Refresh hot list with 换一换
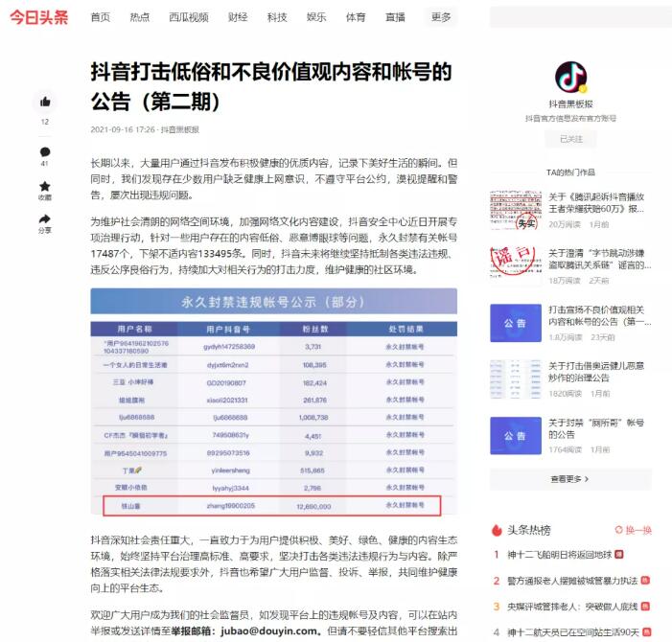This screenshot has width=672, height=642. (x=634, y=530)
